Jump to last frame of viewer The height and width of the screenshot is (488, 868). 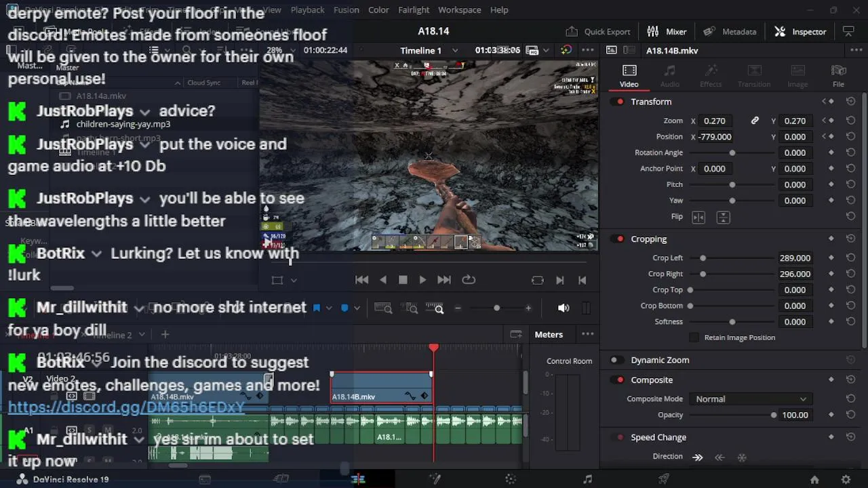(x=444, y=280)
